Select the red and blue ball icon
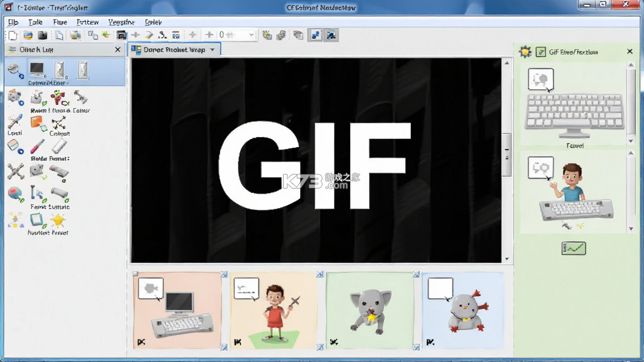644x362 pixels. coord(16,195)
